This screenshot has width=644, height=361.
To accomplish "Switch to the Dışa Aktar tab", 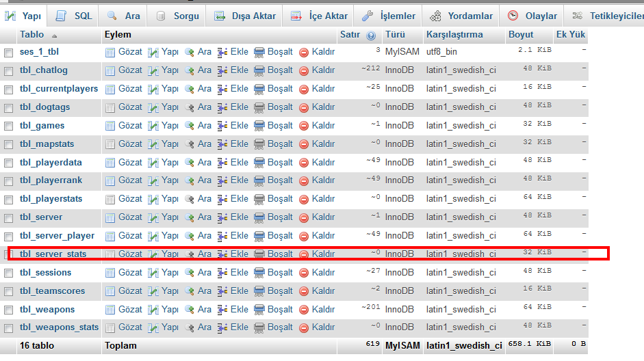I will tap(245, 15).
